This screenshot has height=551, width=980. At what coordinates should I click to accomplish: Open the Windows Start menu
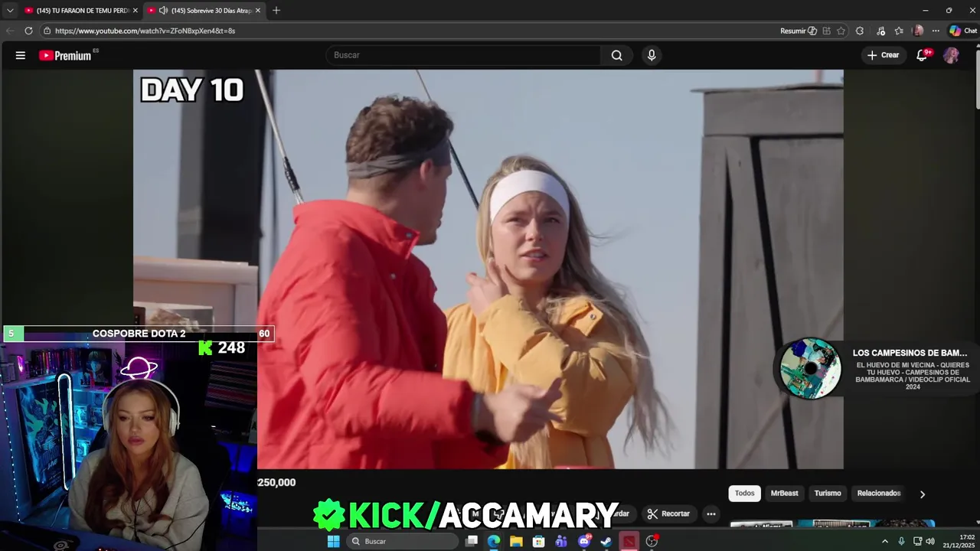[334, 541]
